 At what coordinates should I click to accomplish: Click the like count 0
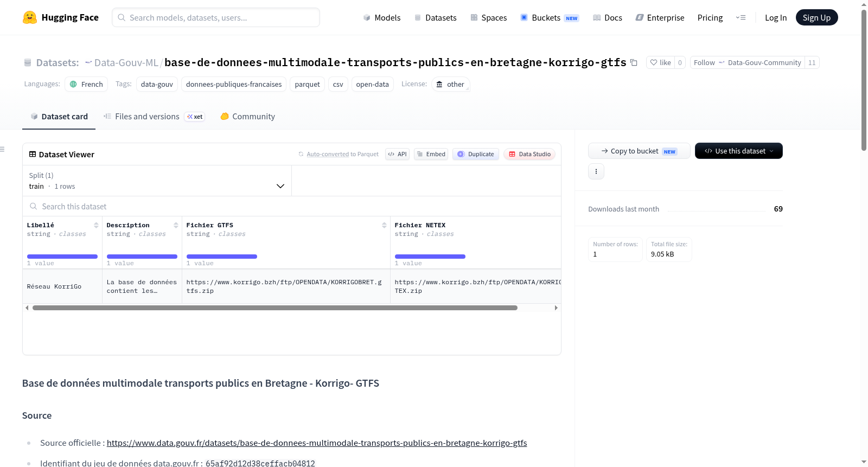(x=680, y=62)
